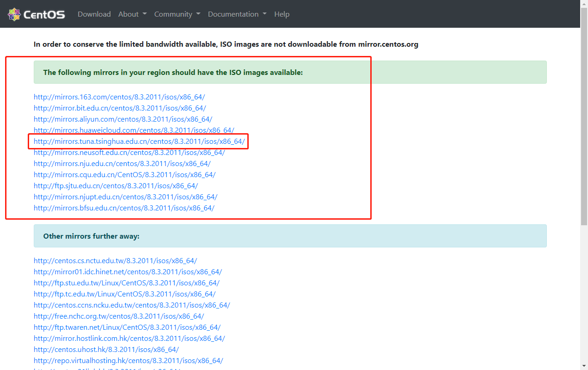Open the ftp.tc.edu.tw mirror link
The image size is (588, 370).
[125, 294]
